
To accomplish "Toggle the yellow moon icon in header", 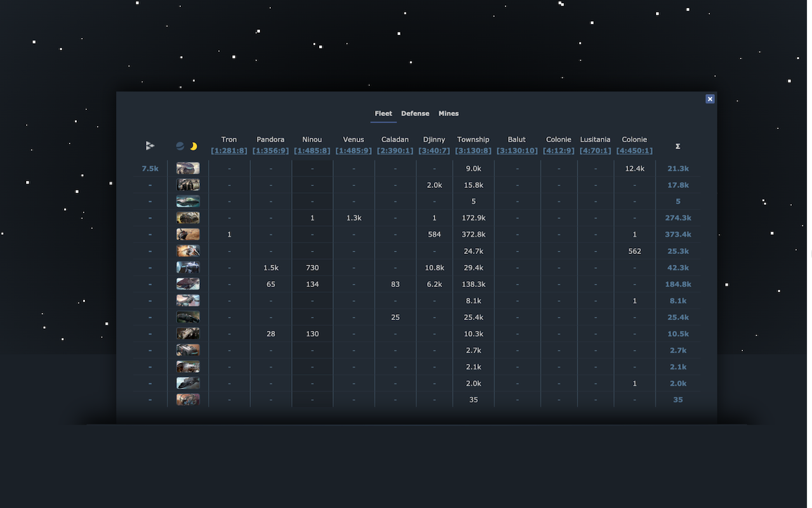I will [x=193, y=146].
